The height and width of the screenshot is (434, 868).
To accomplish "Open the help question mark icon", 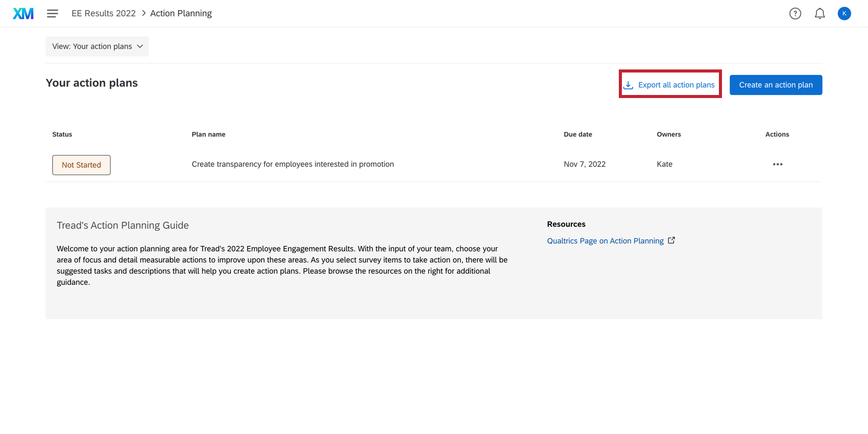I will tap(795, 14).
